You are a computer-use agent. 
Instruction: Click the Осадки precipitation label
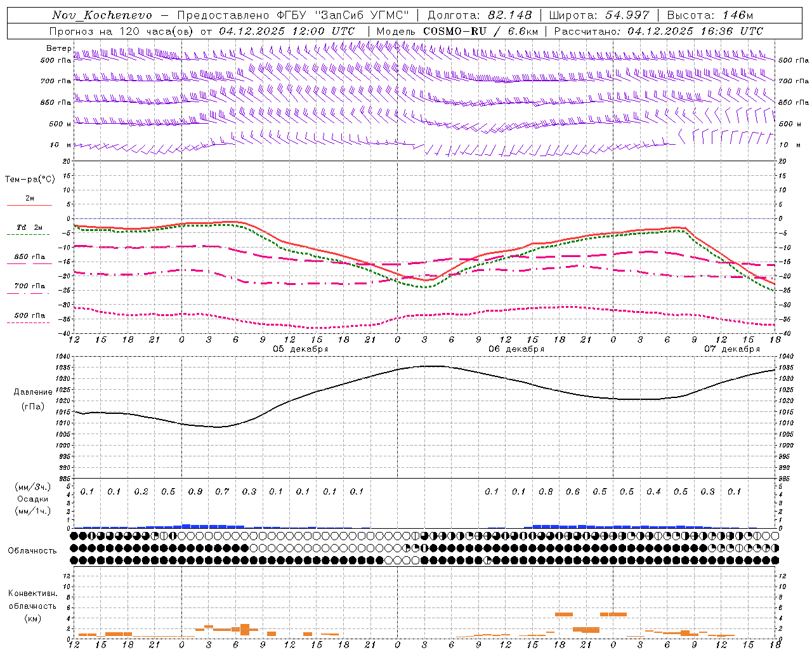click(x=33, y=499)
